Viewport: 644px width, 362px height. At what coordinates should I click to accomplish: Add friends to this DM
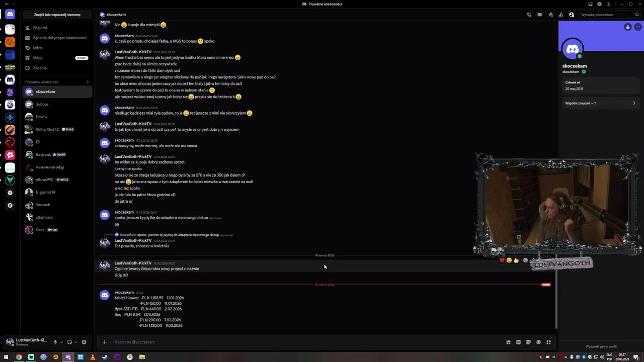coord(561,15)
